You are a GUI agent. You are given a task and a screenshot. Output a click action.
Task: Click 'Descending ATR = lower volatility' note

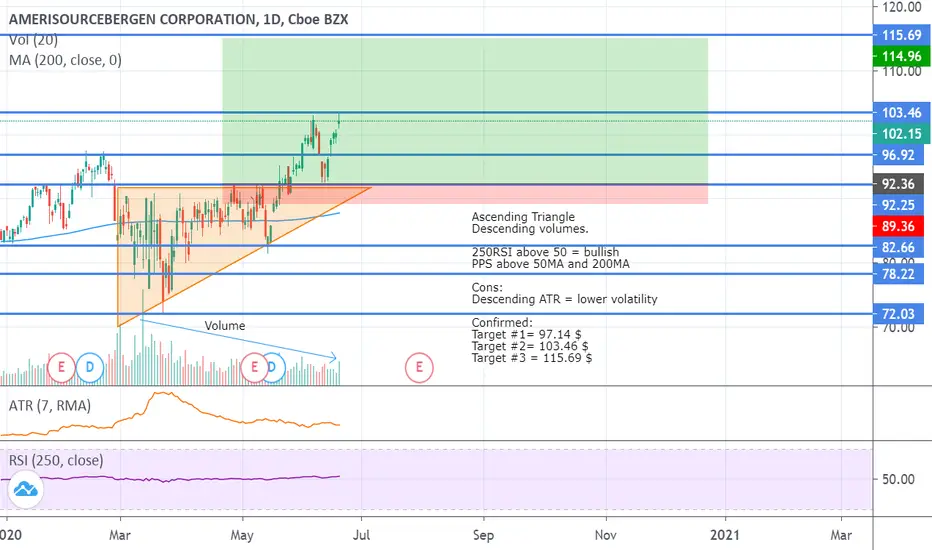(x=564, y=299)
